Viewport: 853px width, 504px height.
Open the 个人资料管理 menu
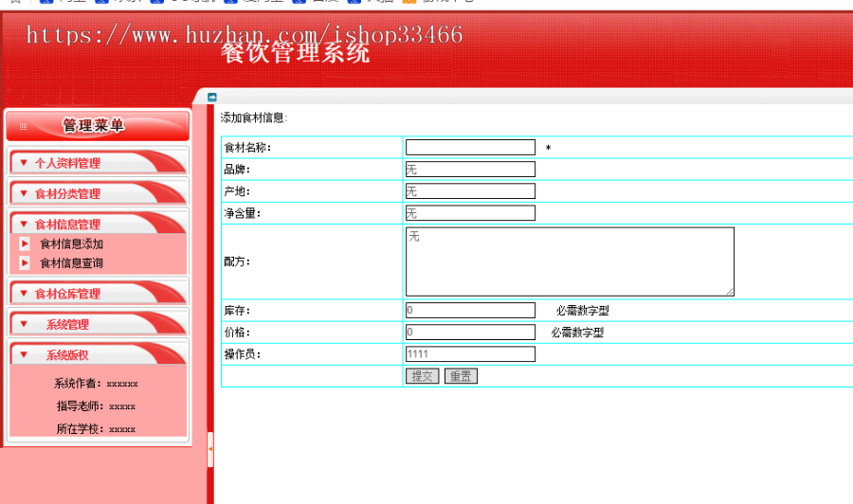(x=67, y=163)
